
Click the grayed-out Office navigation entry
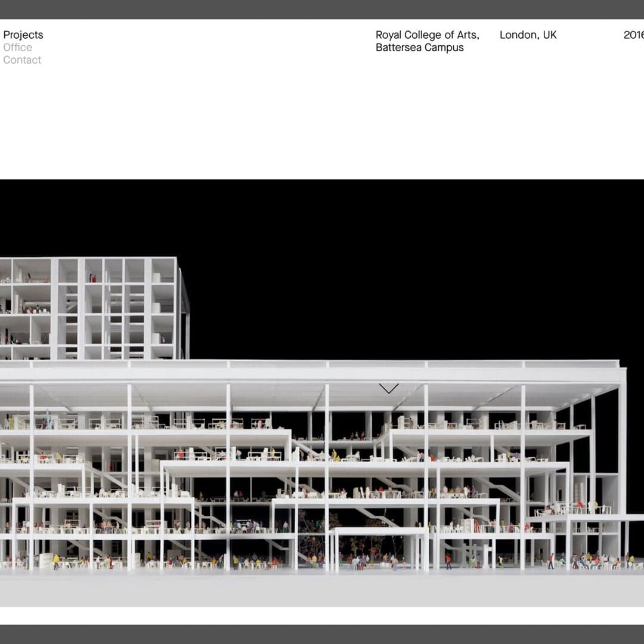coord(17,47)
